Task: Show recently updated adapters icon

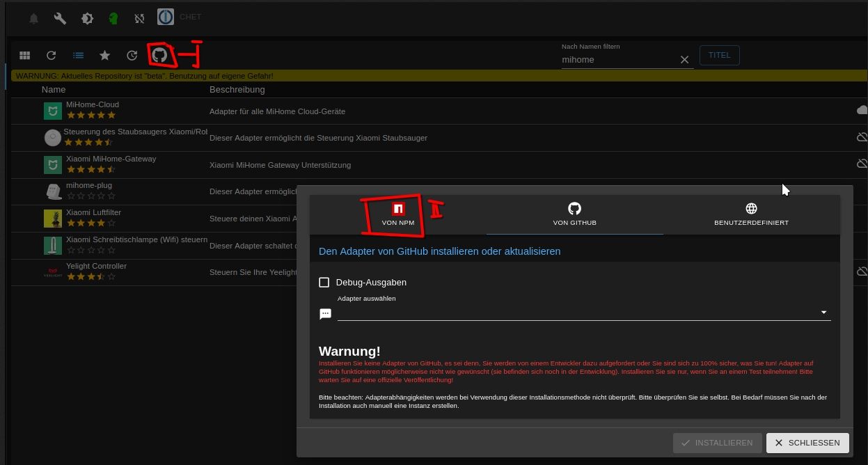Action: click(132, 56)
